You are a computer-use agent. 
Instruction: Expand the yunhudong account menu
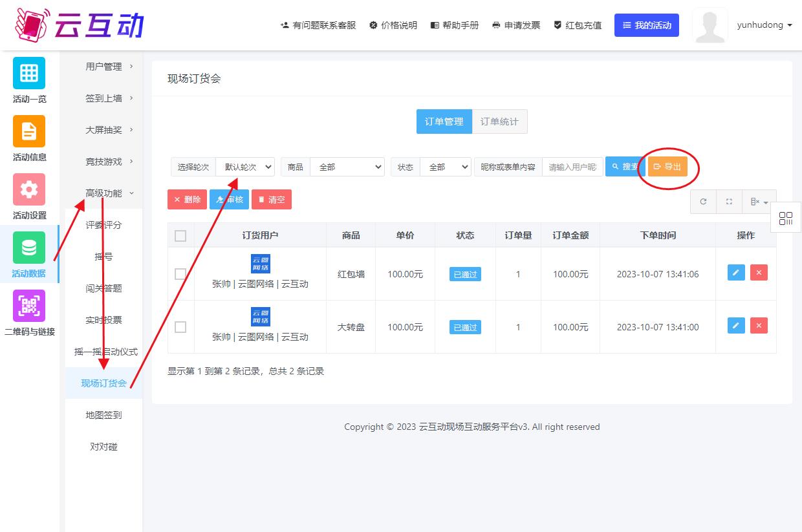(764, 25)
